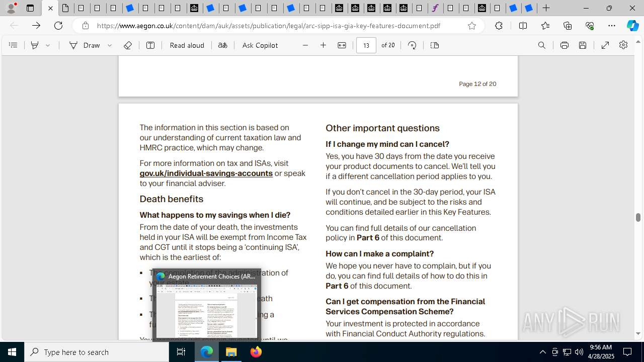Start Read aloud
The width and height of the screenshot is (644, 362).
coord(187,45)
